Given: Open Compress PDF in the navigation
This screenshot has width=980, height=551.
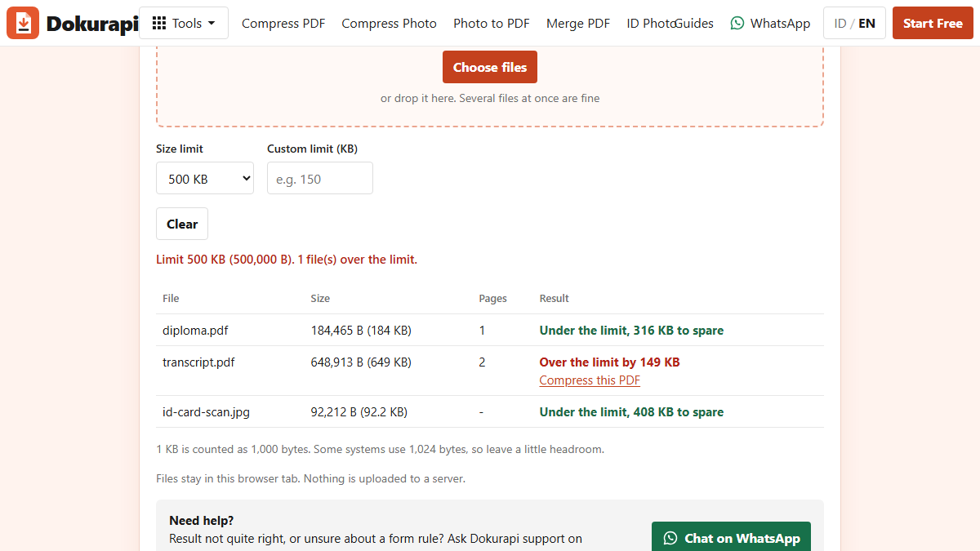Looking at the screenshot, I should (x=283, y=23).
